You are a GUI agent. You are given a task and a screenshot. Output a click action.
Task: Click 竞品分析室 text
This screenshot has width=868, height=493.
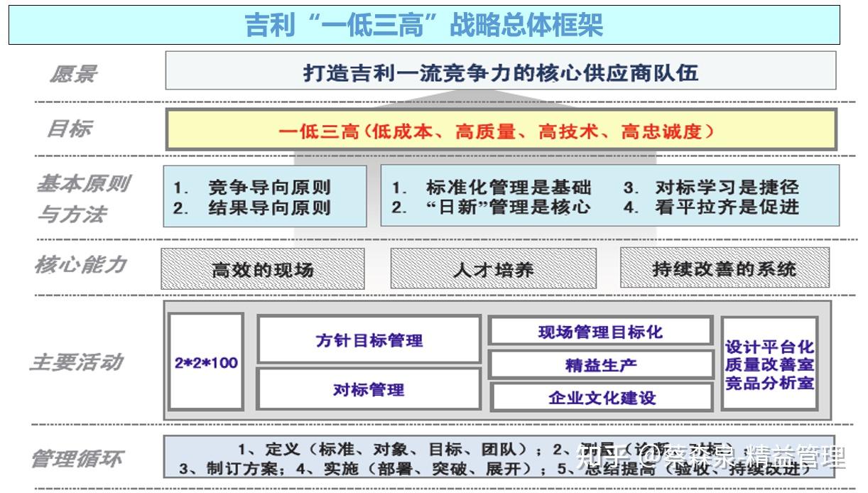tap(769, 382)
